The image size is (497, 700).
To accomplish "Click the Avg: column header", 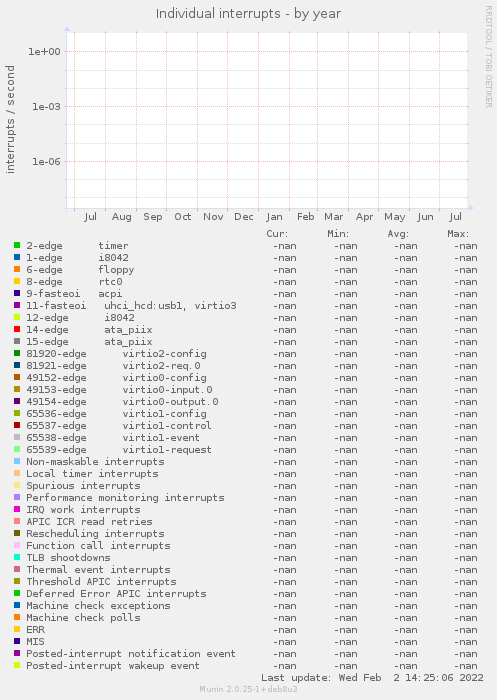I will [x=398, y=233].
